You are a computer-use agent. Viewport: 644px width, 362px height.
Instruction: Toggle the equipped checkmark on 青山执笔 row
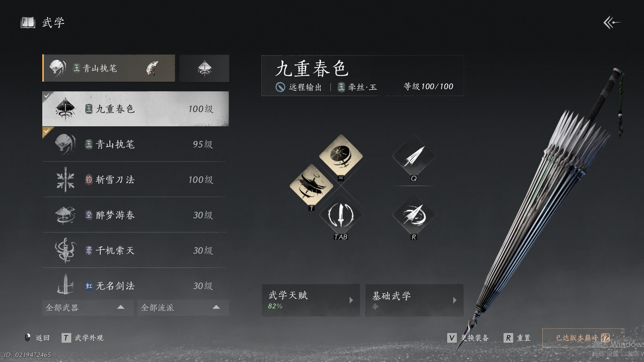click(47, 131)
